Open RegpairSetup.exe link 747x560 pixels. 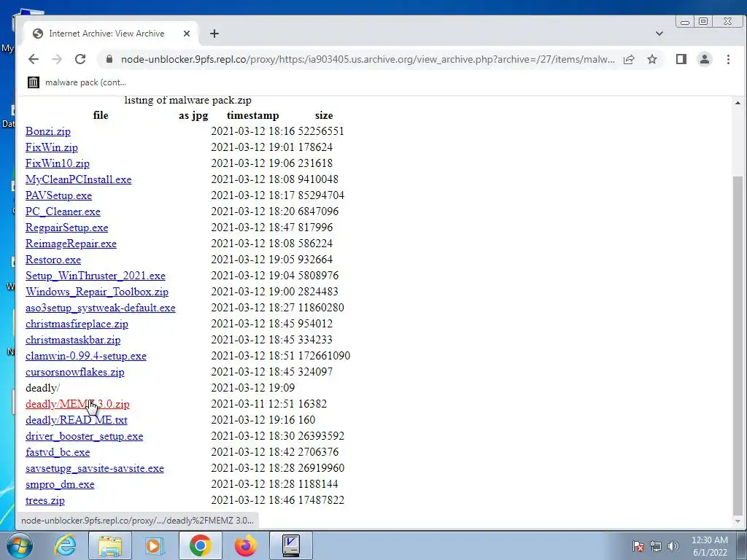(66, 227)
